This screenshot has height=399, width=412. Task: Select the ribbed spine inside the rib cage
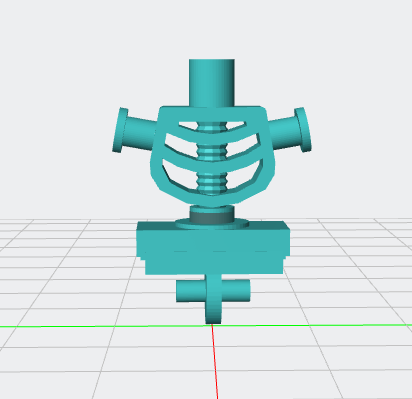[212, 158]
